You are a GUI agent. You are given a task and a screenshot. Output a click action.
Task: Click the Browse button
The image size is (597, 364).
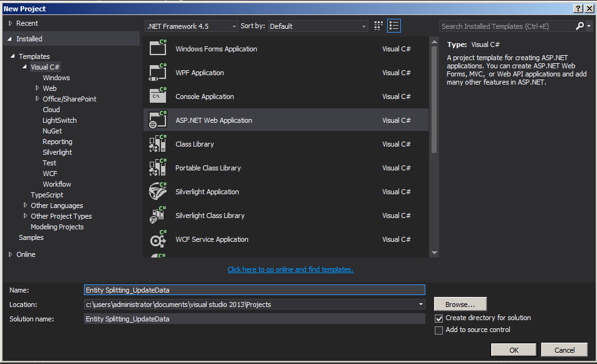[x=460, y=304]
